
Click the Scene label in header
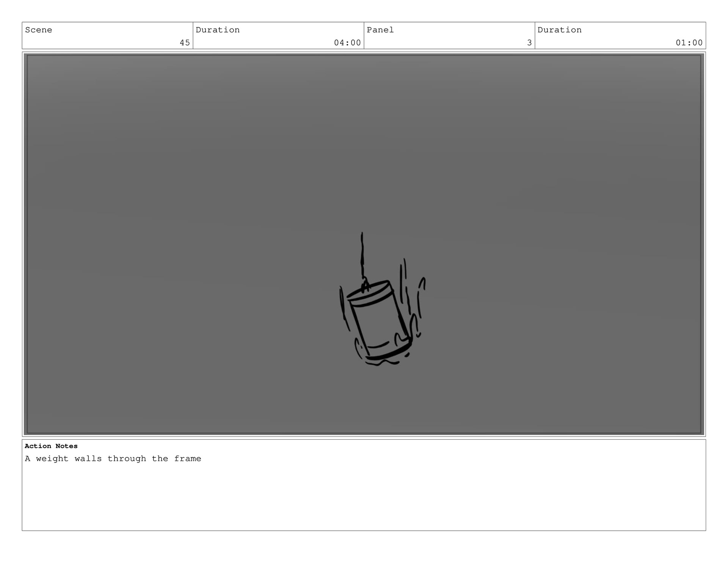38,30
